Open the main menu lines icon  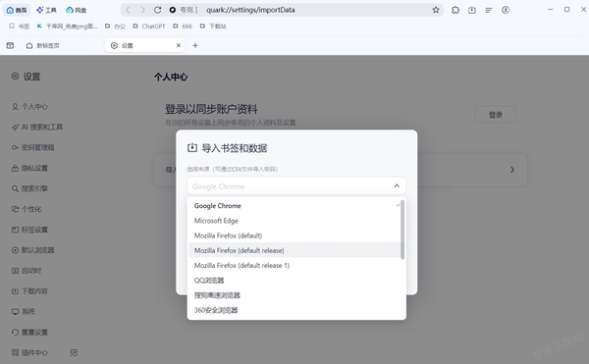click(489, 10)
